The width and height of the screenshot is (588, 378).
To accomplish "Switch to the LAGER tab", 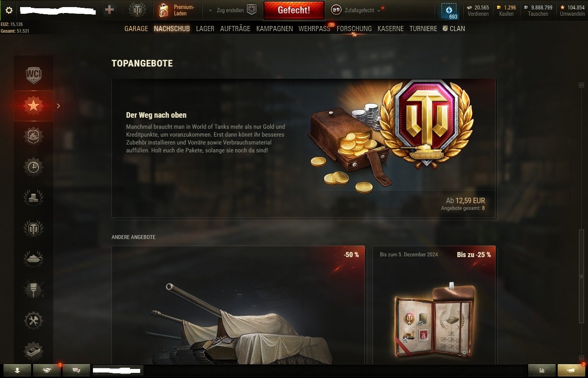I will pos(205,29).
